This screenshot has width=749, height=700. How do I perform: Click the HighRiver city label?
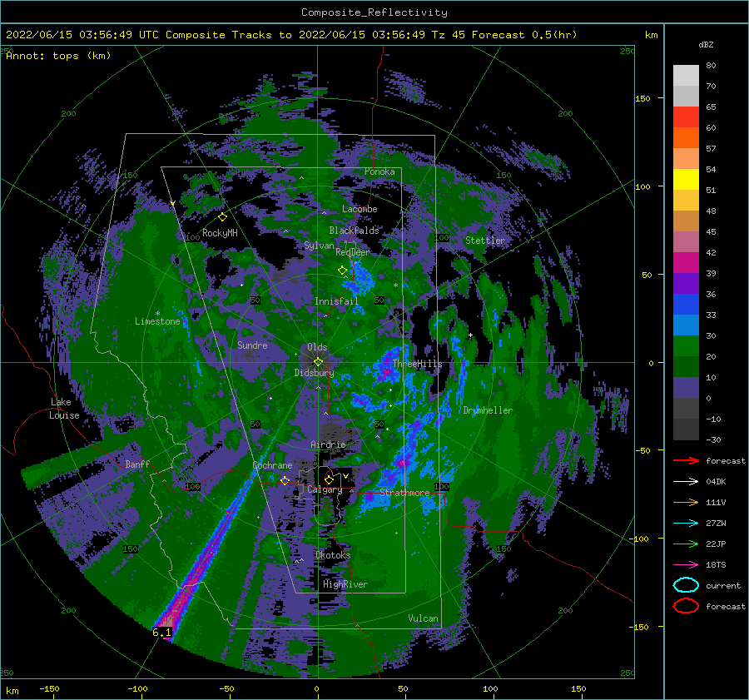[x=345, y=584]
